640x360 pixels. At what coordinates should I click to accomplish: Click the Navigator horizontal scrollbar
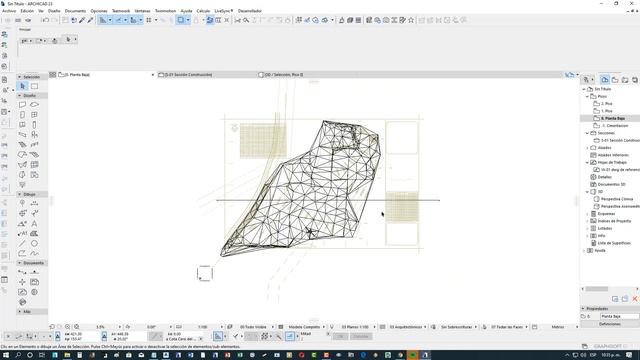[x=597, y=289]
